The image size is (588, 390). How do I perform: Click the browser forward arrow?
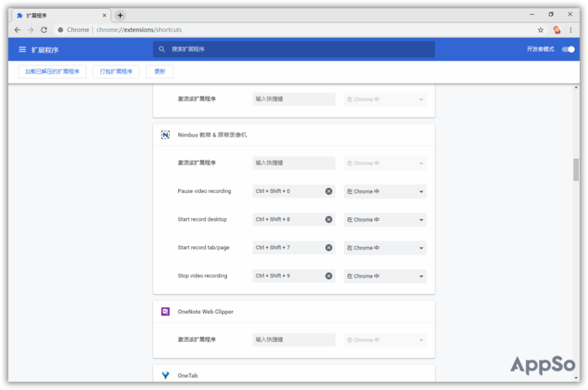click(x=31, y=29)
